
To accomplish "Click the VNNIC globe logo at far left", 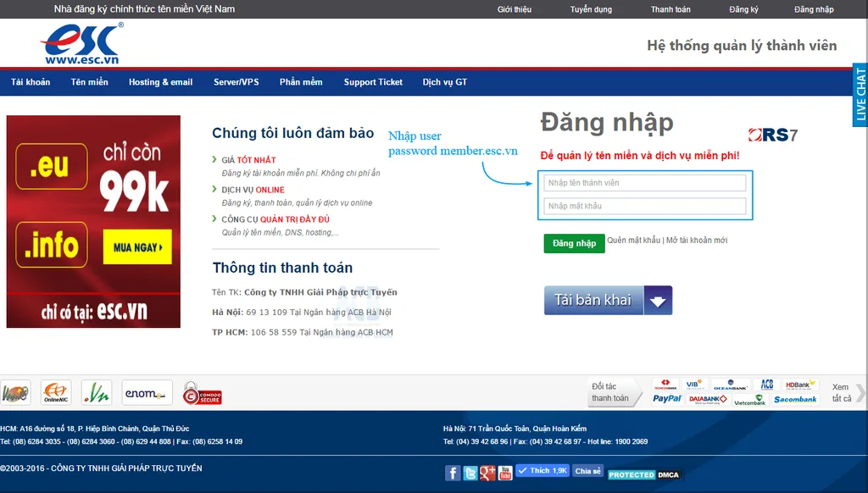I will coord(15,393).
